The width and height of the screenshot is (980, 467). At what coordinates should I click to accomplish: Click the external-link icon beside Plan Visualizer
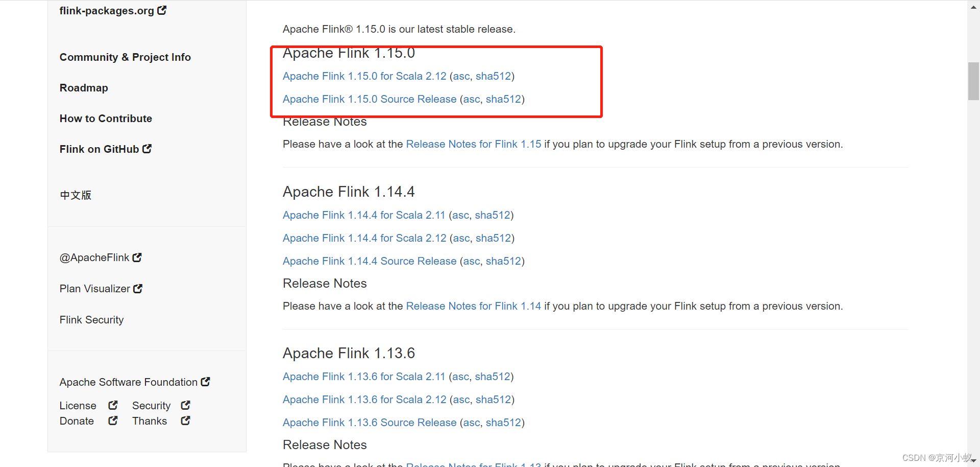(138, 289)
